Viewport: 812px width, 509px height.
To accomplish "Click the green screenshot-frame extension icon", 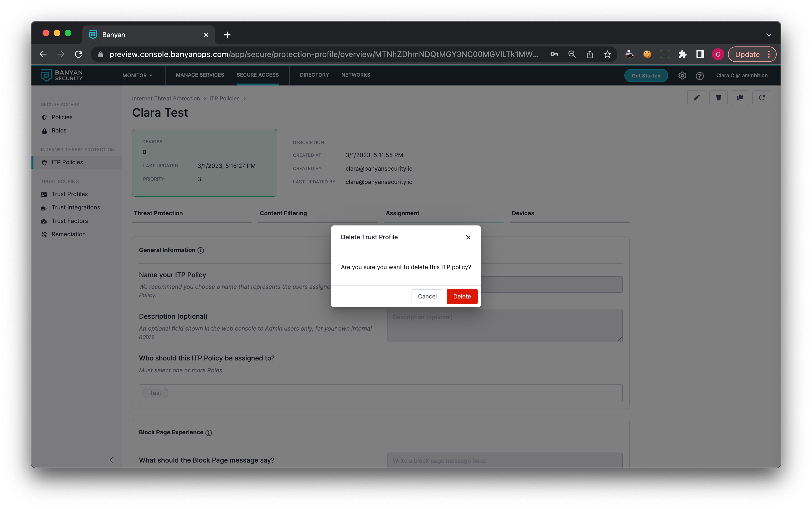I will [x=664, y=54].
